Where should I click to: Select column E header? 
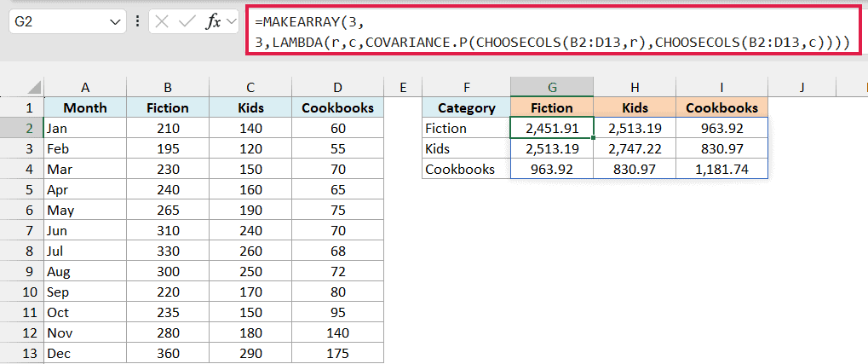[x=402, y=87]
